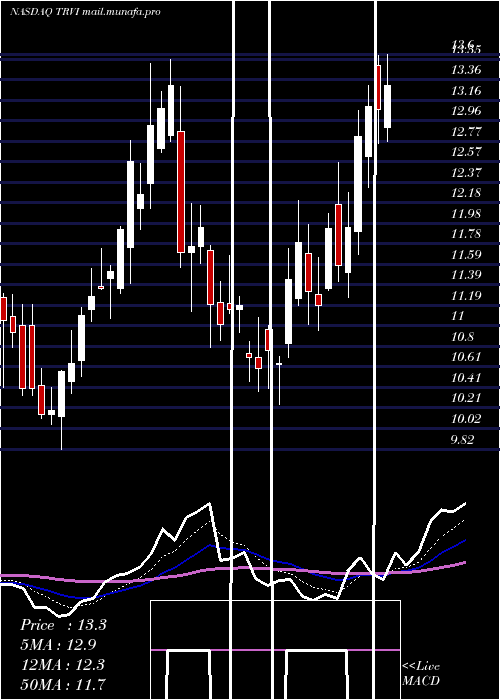Screen dimensions: 500x700
Task: Click the 10.61 price axis label
Action: tap(466, 357)
